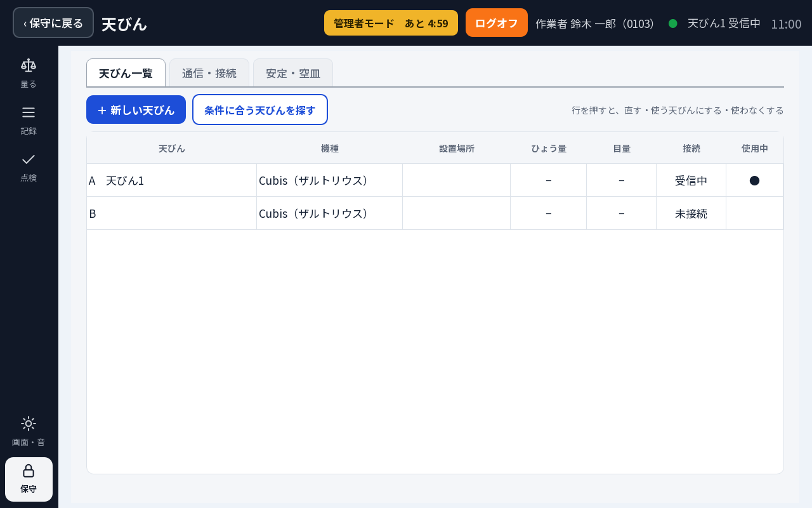Click the 使用中 column header
The width and height of the screenshot is (812, 508).
click(x=755, y=148)
